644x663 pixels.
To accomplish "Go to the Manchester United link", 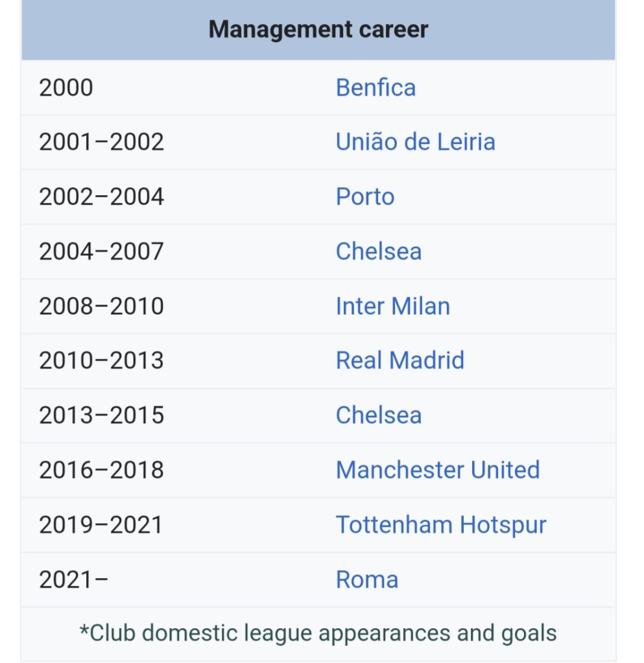I will coord(437,470).
